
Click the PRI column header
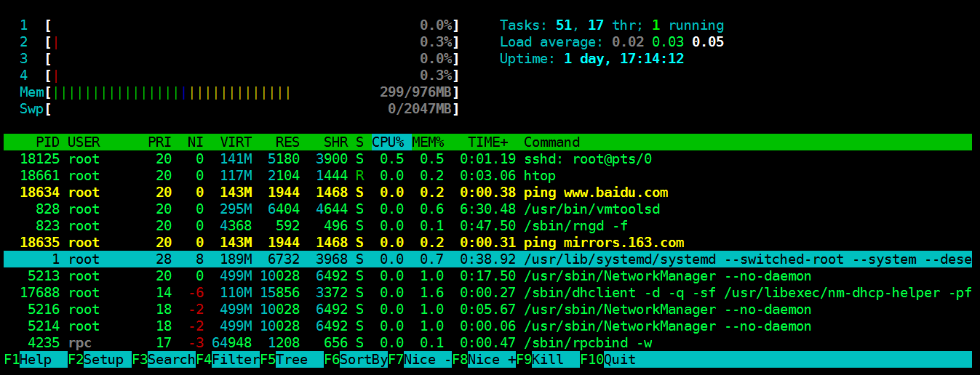(160, 142)
